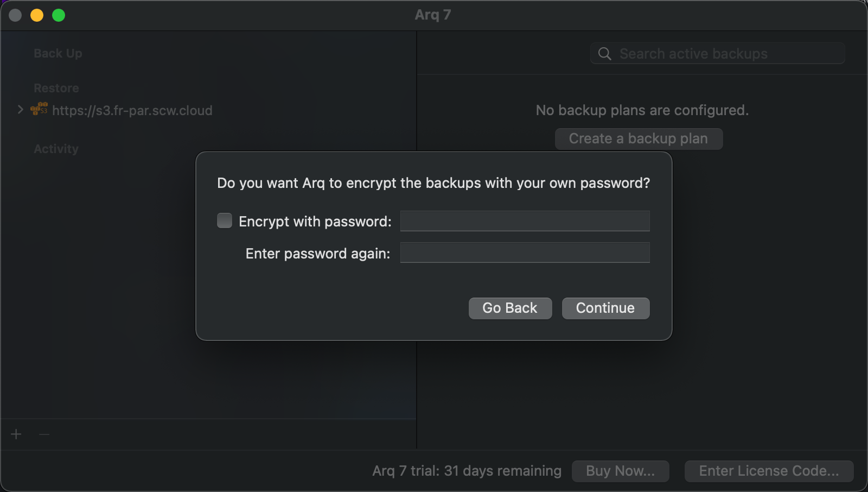
Task: Click the gray close window button
Action: 15,15
